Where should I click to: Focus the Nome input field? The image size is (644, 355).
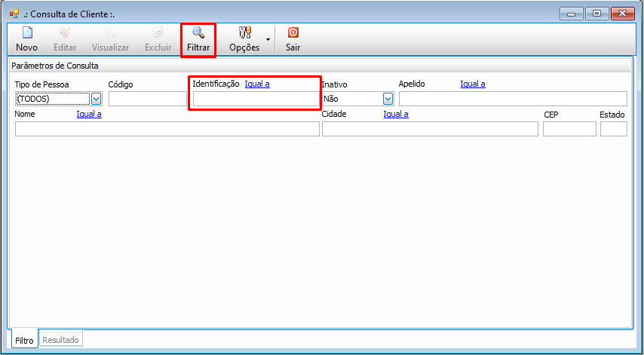pyautogui.click(x=167, y=129)
